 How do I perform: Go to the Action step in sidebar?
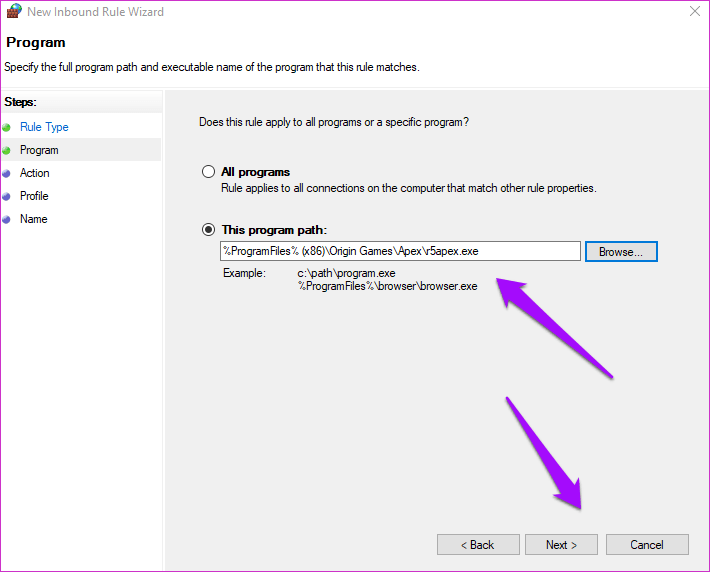pyautogui.click(x=34, y=173)
